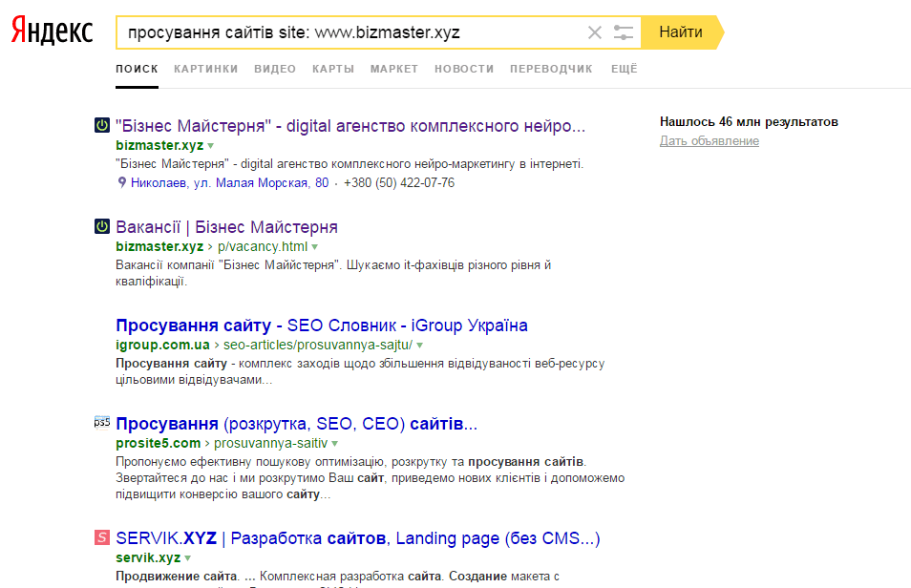Viewport: 911px width, 588px height.
Task: Switch to the Картинки tab
Action: tap(206, 69)
